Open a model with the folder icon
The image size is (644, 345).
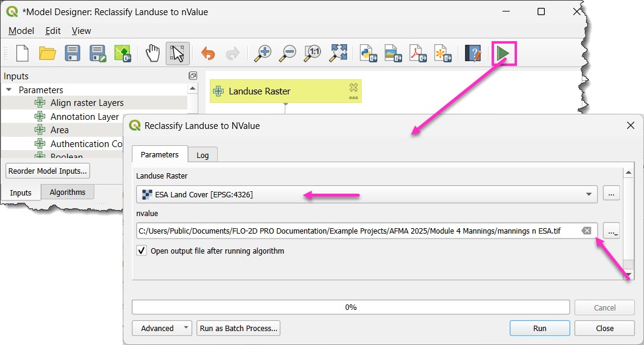click(x=48, y=53)
